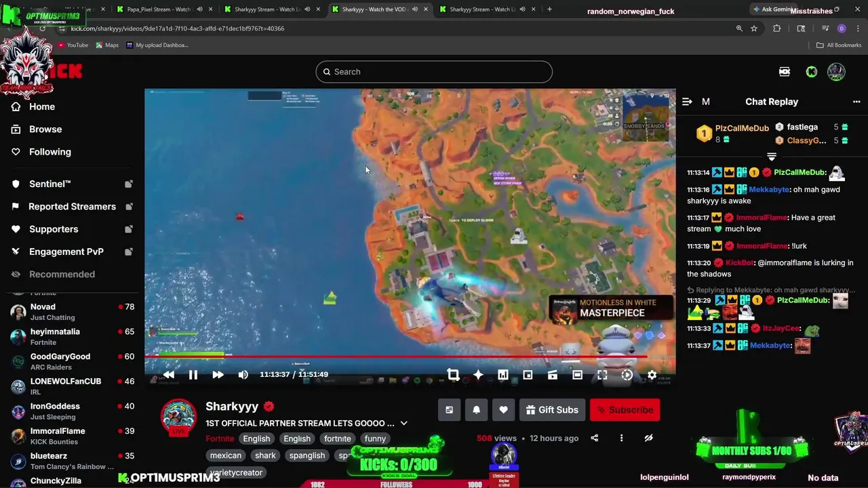
Task: Open the vertical dots menu below player
Action: 621,438
